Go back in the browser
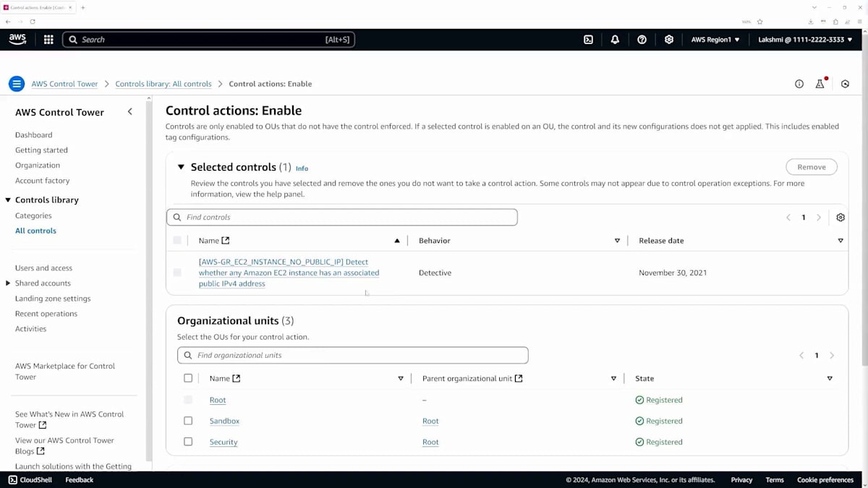The width and height of the screenshot is (868, 488). (x=8, y=22)
